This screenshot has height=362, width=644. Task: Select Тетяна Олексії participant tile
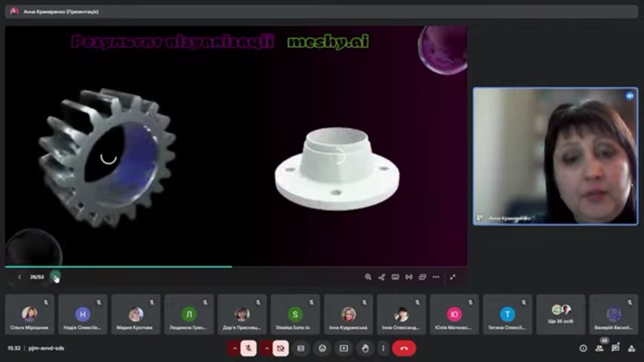(507, 314)
